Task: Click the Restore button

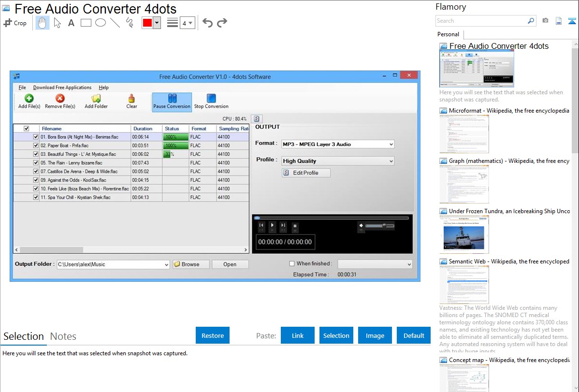Action: click(213, 335)
